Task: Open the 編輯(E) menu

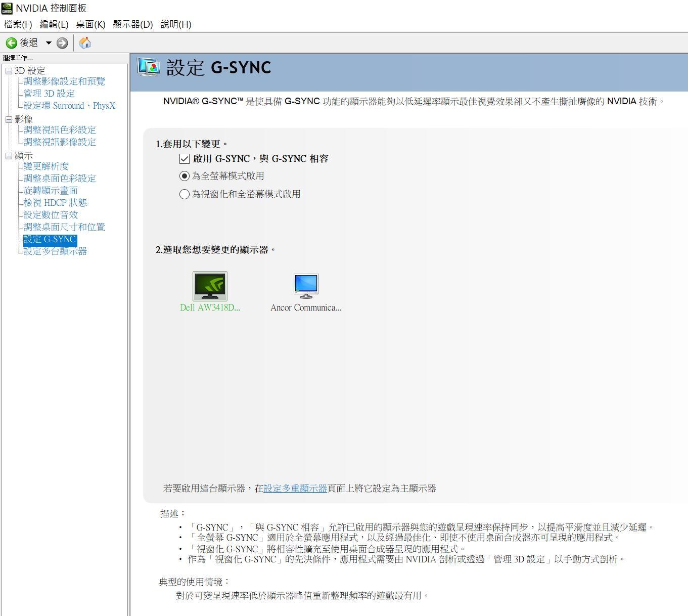Action: 54,24
